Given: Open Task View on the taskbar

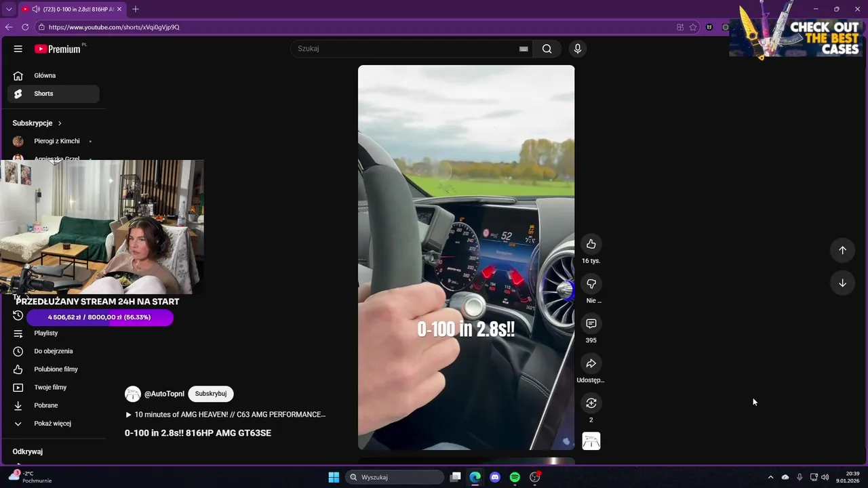Looking at the screenshot, I should [456, 477].
